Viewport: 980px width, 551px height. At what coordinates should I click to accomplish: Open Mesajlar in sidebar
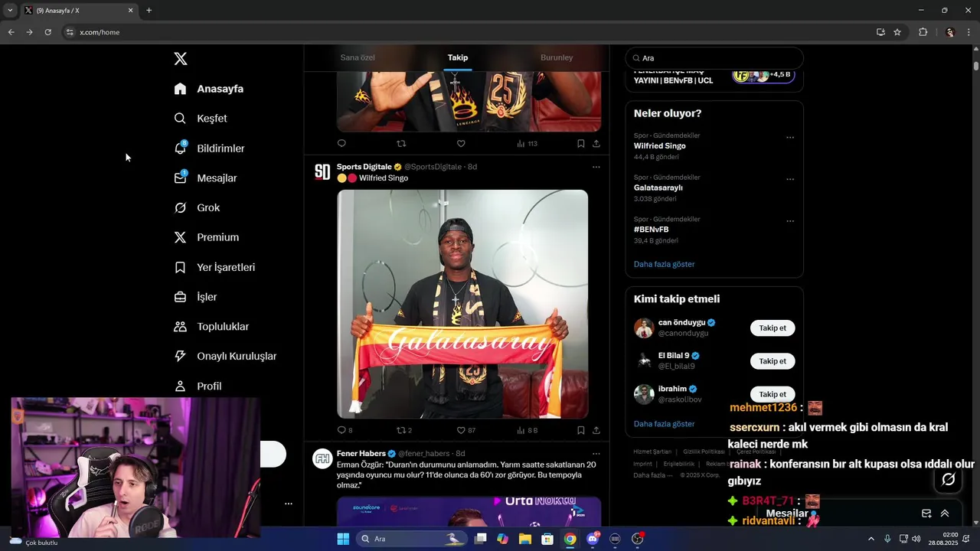(206, 178)
